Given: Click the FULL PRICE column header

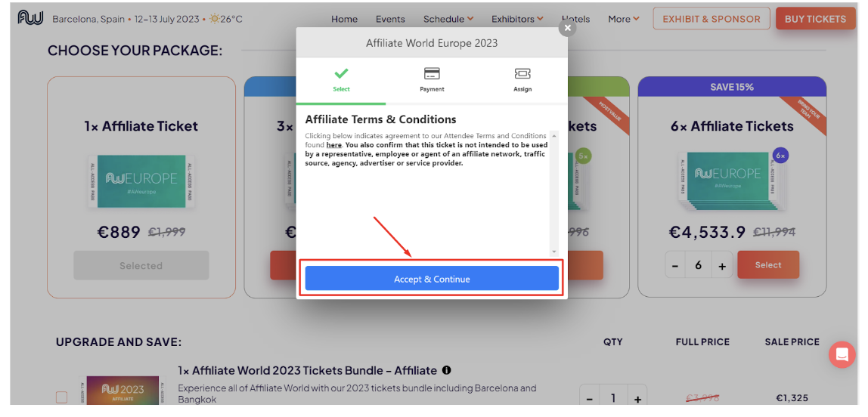Looking at the screenshot, I should click(702, 341).
